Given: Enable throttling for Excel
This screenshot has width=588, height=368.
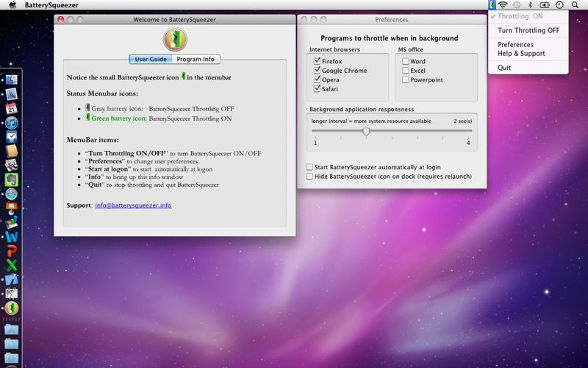Looking at the screenshot, I should (x=406, y=70).
